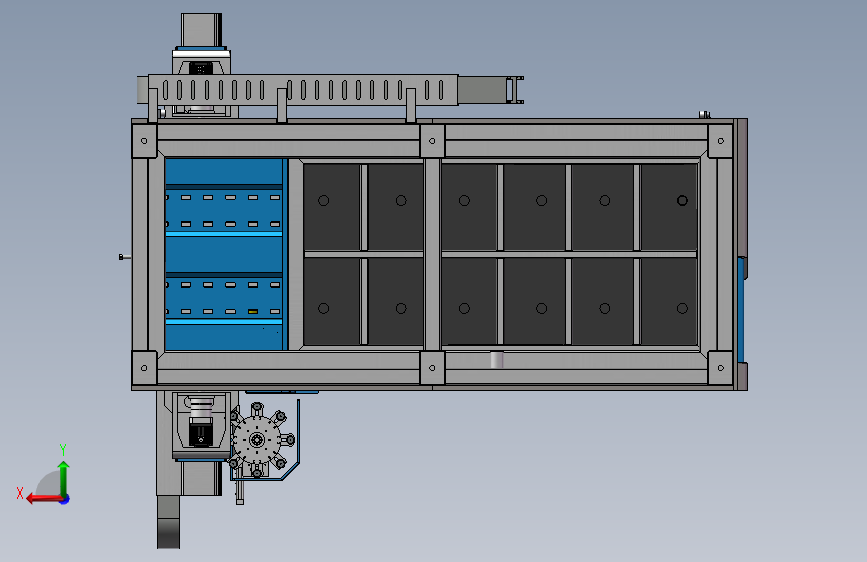Select the round indexing wheel with radial rollers
This screenshot has width=867, height=562.
click(258, 440)
